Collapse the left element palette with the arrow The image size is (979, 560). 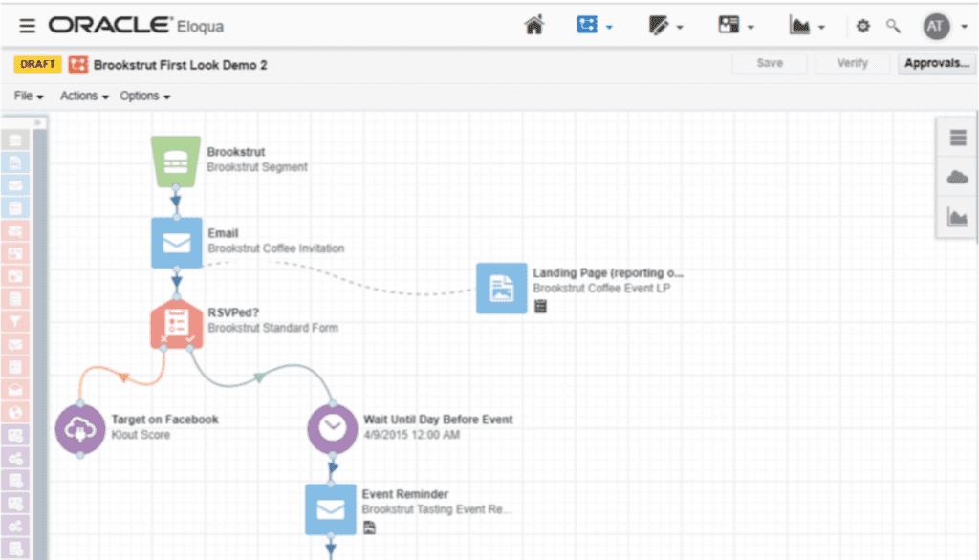coord(38,122)
